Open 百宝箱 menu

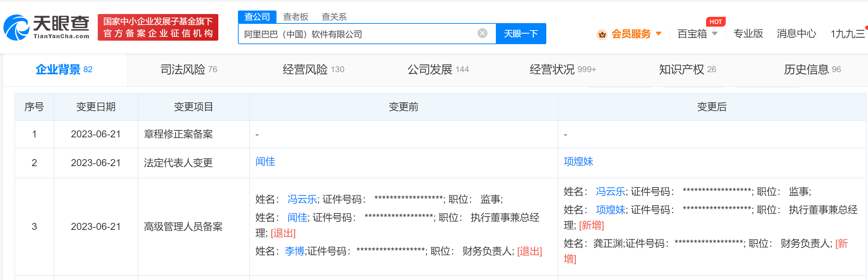click(692, 34)
